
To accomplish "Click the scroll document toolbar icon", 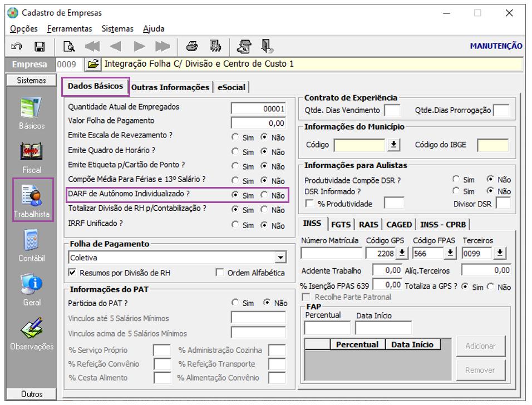I will click(x=244, y=46).
